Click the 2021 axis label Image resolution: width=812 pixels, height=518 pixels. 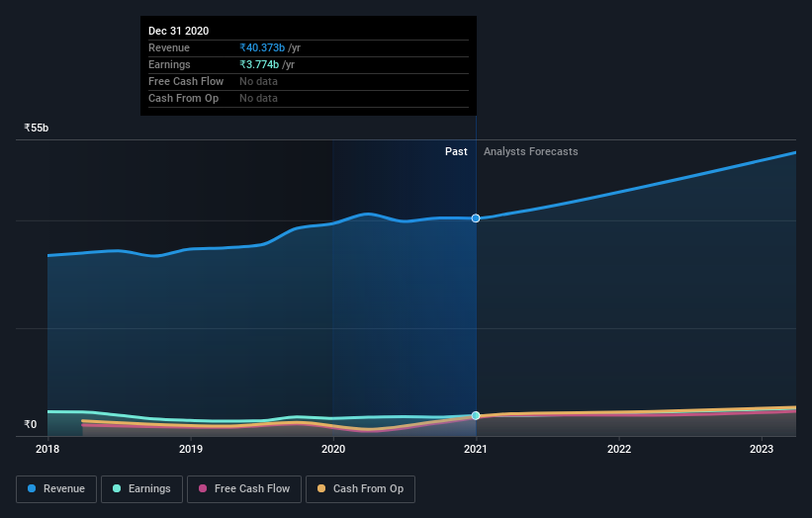tap(476, 449)
